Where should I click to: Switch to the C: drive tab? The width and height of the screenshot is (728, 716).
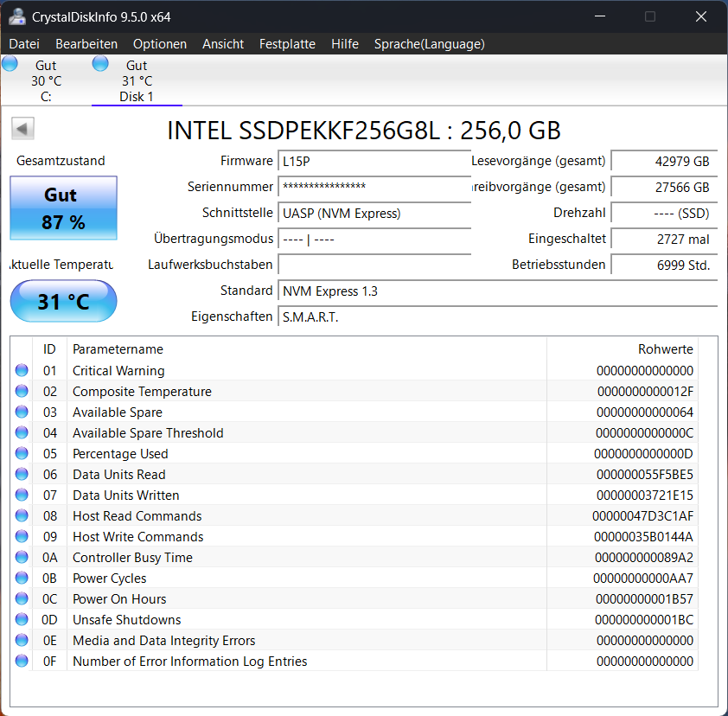pyautogui.click(x=45, y=78)
